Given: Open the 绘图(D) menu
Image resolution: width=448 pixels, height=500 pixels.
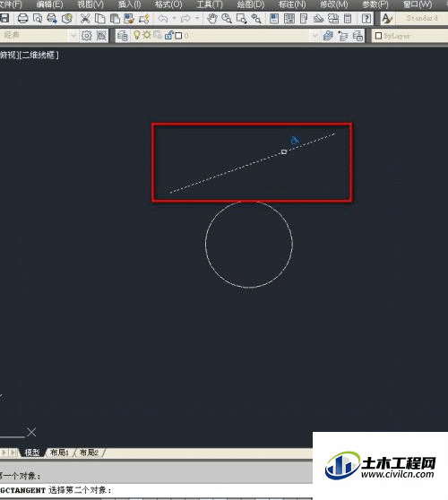Looking at the screenshot, I should coord(251,4).
